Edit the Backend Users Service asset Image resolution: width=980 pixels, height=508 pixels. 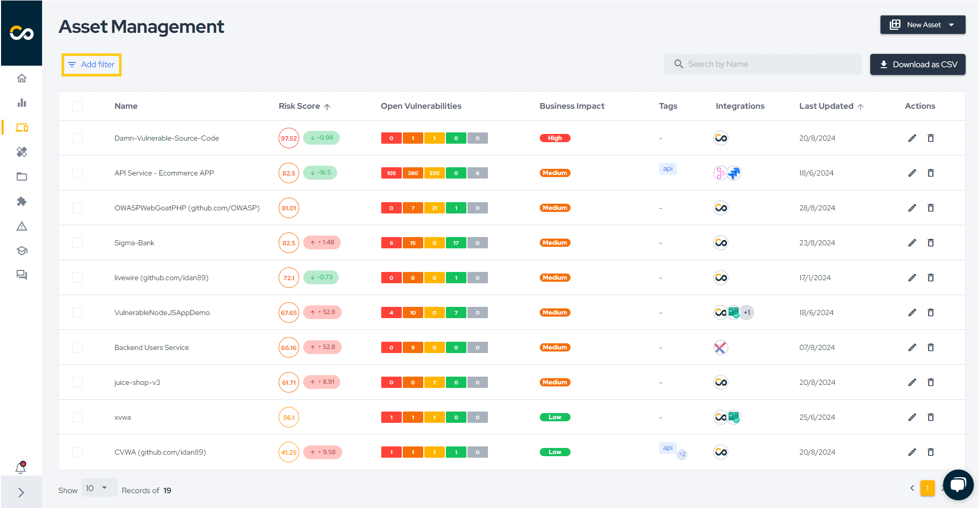(912, 347)
